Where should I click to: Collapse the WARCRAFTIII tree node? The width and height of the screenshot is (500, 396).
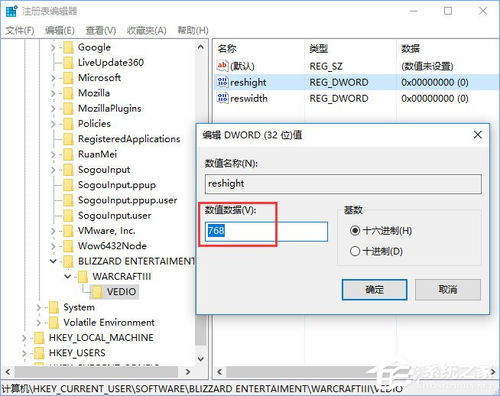coord(68,276)
